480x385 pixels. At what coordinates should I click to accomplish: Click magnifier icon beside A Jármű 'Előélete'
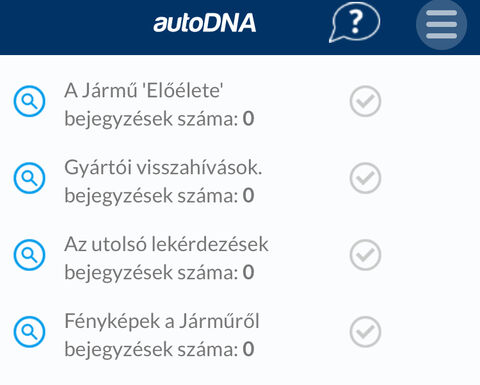click(x=29, y=101)
